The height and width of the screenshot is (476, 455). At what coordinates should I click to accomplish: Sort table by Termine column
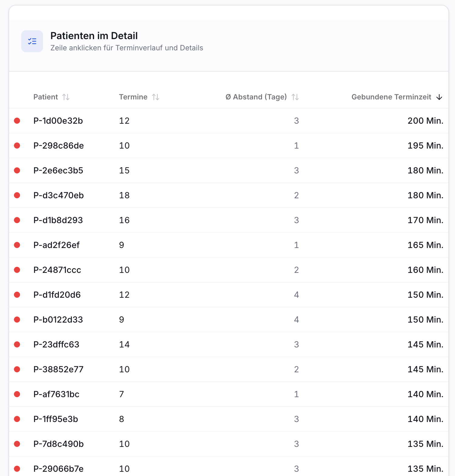(139, 97)
